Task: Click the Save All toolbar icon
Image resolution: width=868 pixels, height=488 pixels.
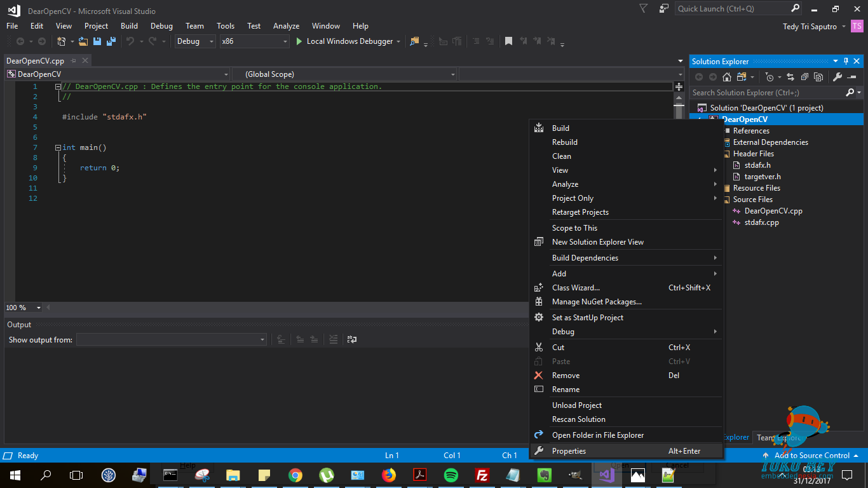Action: (x=111, y=41)
